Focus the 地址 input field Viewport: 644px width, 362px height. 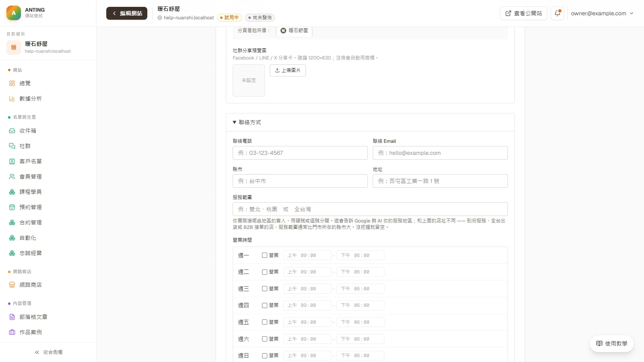440,181
